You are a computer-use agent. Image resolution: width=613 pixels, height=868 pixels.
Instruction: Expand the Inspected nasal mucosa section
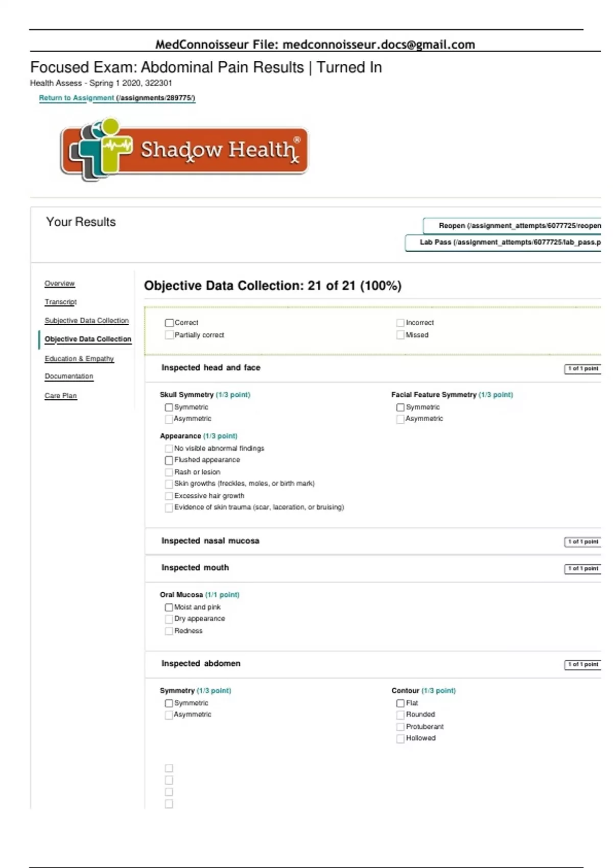pyautogui.click(x=210, y=541)
